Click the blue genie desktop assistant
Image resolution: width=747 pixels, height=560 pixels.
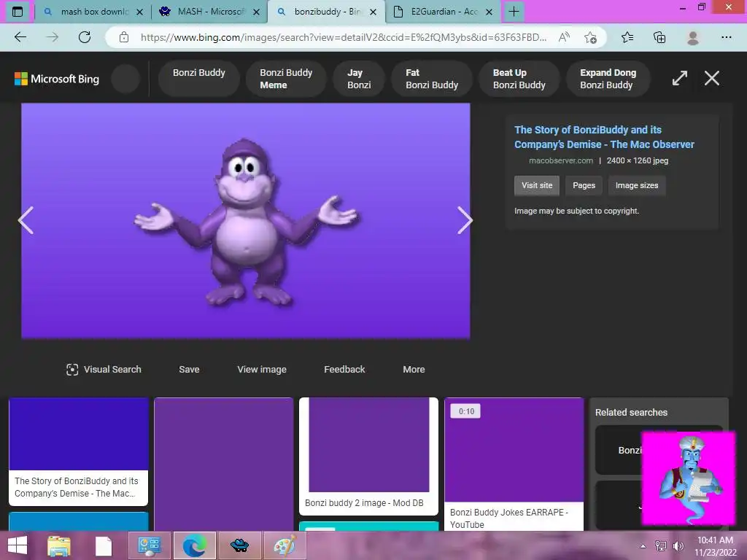point(690,478)
